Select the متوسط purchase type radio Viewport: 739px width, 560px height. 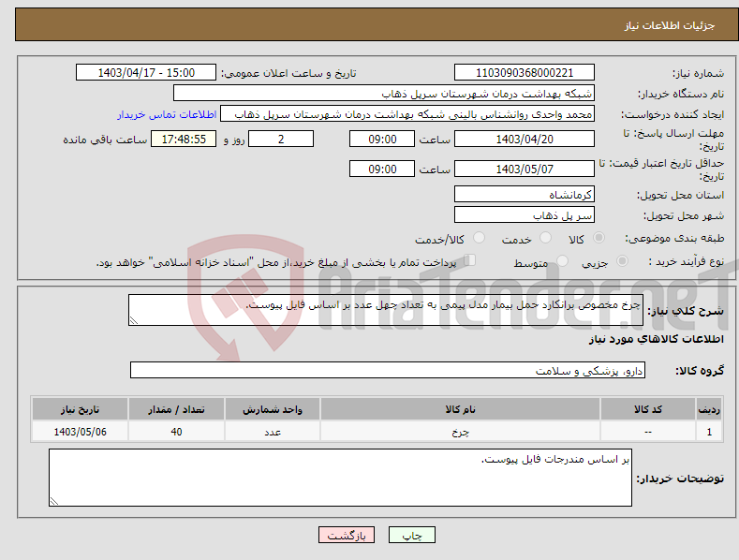[x=562, y=261]
